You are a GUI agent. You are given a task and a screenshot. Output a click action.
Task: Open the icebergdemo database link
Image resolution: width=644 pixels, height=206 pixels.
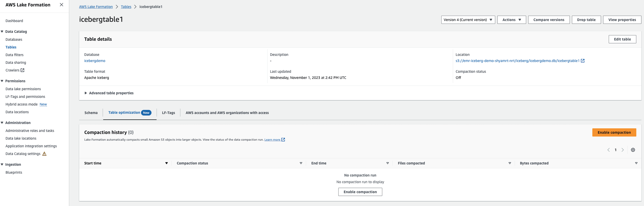pos(95,61)
